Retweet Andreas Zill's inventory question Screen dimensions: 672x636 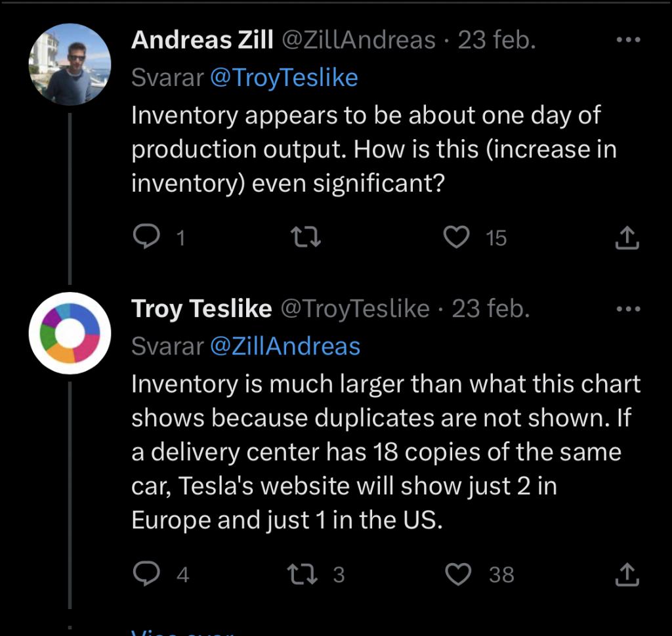[x=306, y=237]
